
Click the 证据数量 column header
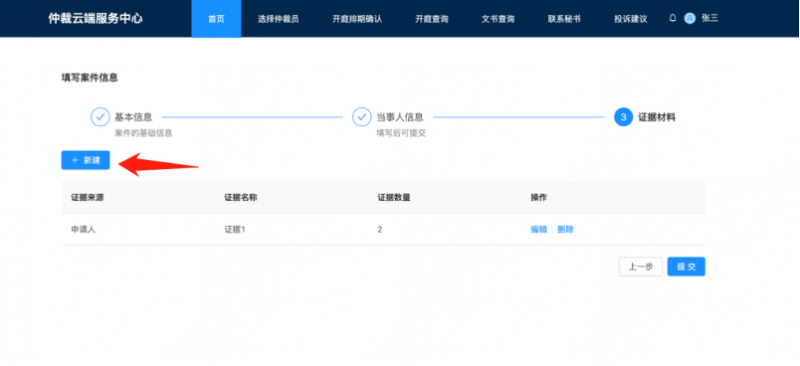tap(394, 198)
